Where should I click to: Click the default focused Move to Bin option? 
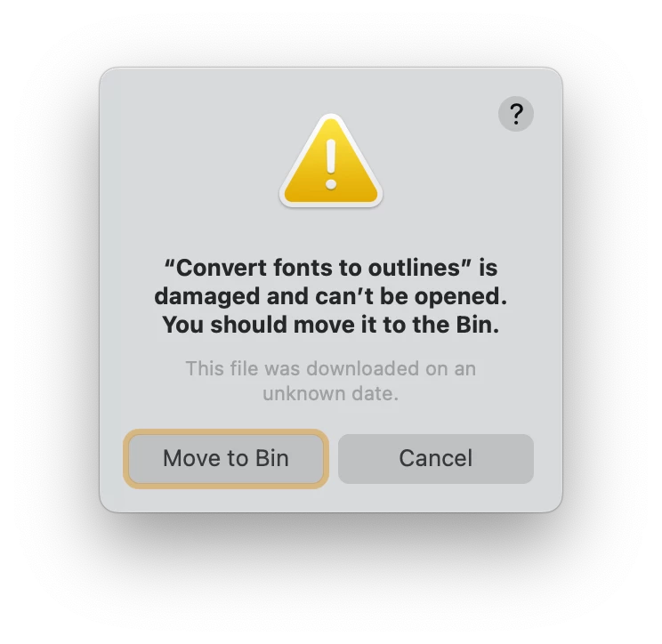[x=226, y=459]
